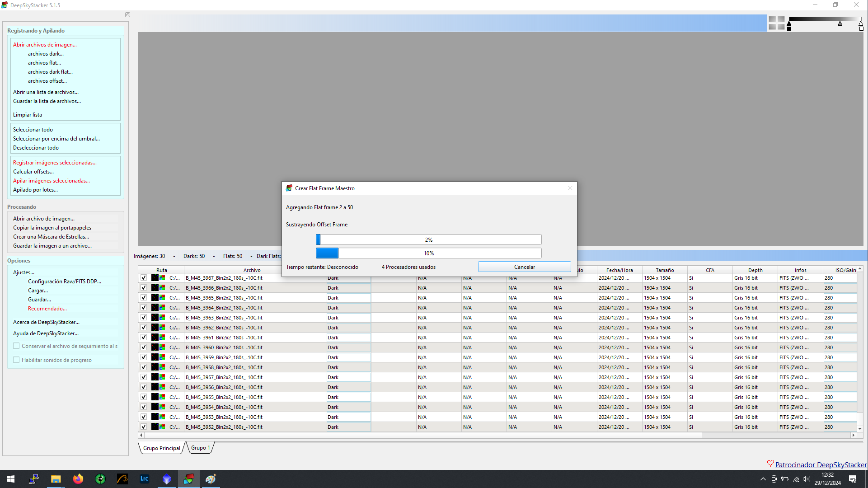
Task: Switch to the Grupo Principal tab
Action: coord(161,448)
